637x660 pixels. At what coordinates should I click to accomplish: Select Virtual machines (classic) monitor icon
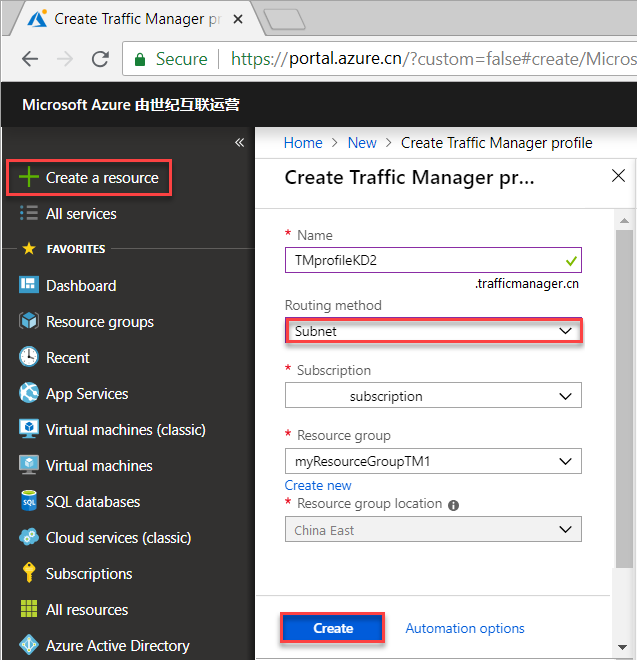tap(29, 429)
